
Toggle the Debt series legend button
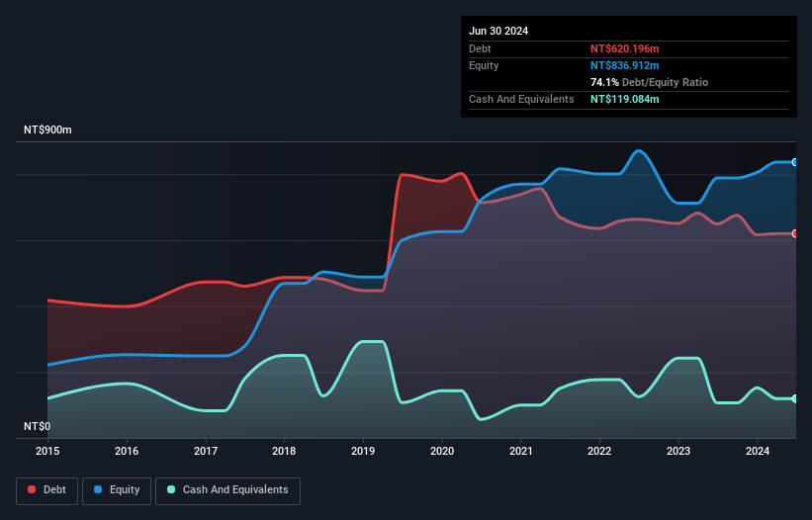click(47, 490)
